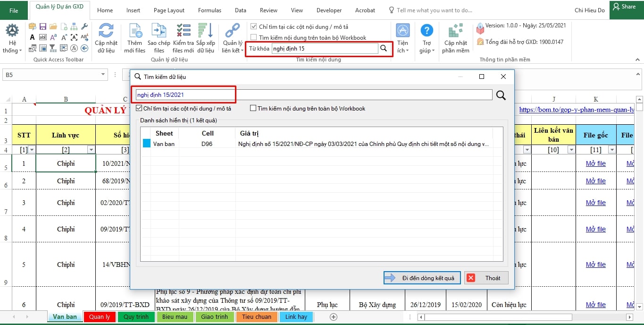Open the Hệ thống dropdown menu

(x=12, y=47)
